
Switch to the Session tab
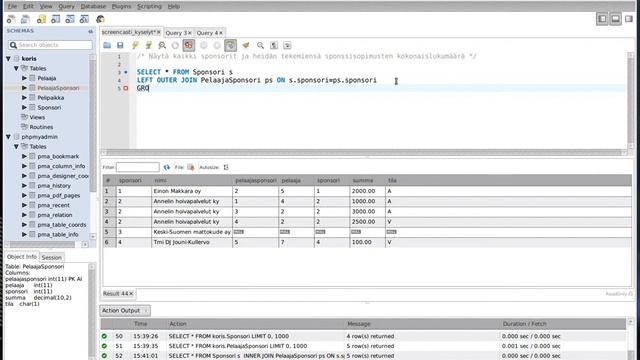click(x=51, y=258)
